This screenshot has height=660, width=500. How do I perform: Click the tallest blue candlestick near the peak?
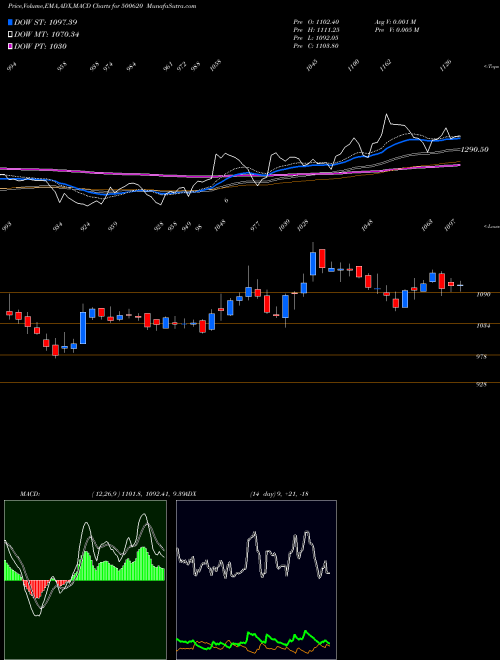313,263
